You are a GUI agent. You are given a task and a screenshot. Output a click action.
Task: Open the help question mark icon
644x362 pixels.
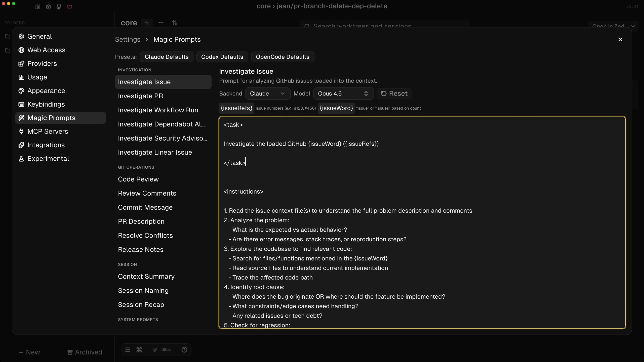(184, 350)
